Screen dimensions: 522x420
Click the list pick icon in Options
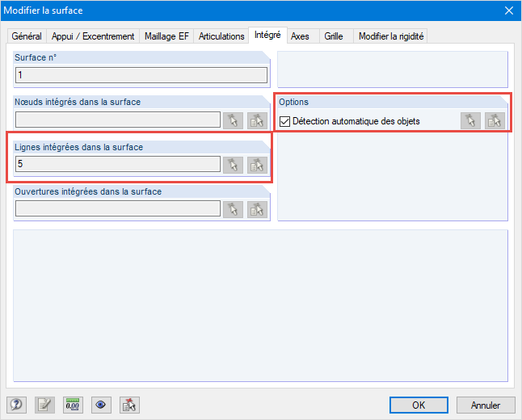495,120
